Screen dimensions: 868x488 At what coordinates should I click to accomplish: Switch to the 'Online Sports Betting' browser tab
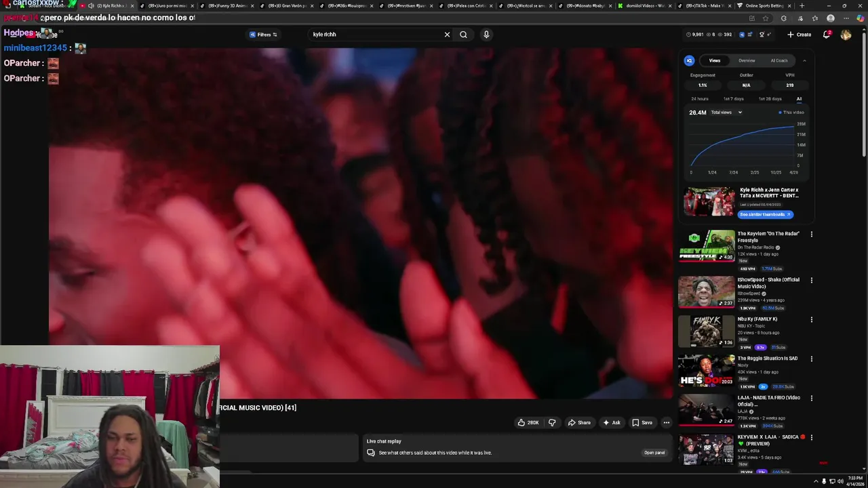click(x=764, y=5)
